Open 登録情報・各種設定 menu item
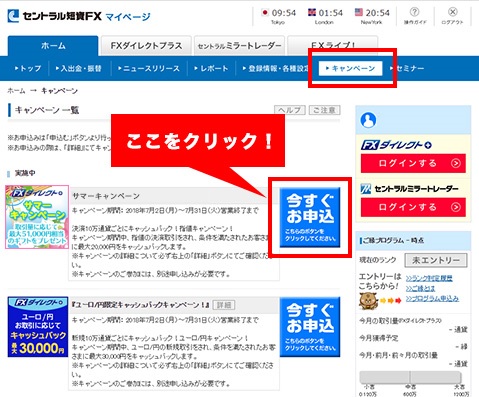Screen dimensions: 479x397 pyautogui.click(x=275, y=68)
